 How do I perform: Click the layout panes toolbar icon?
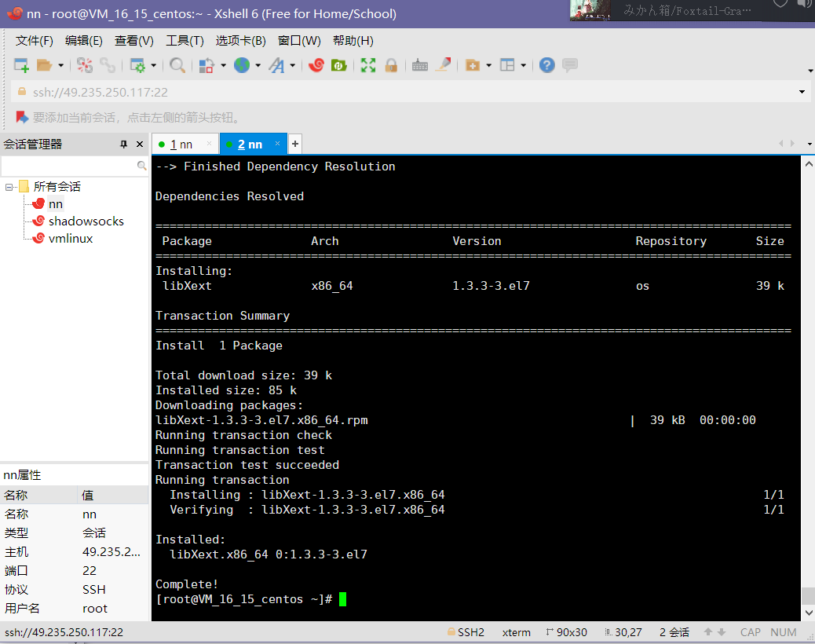(x=506, y=65)
